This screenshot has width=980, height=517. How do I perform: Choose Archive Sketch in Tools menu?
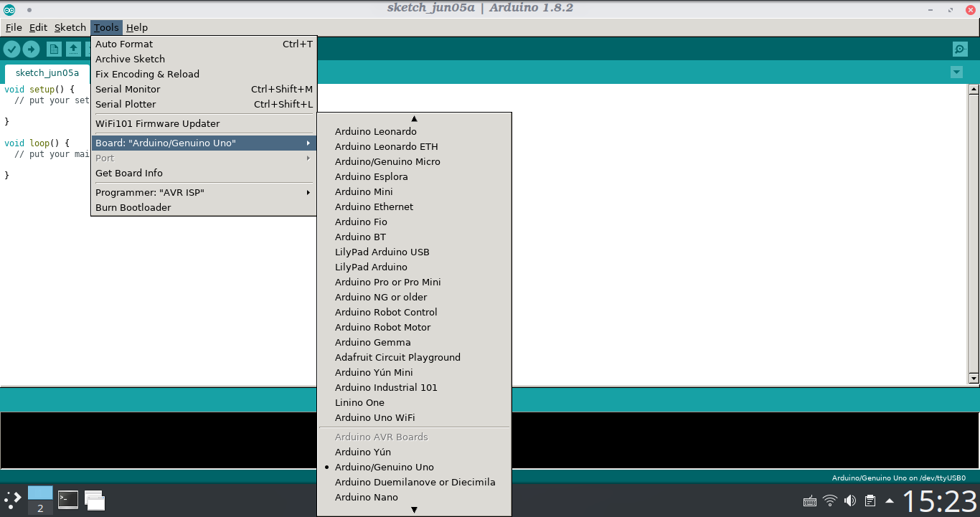(204, 59)
